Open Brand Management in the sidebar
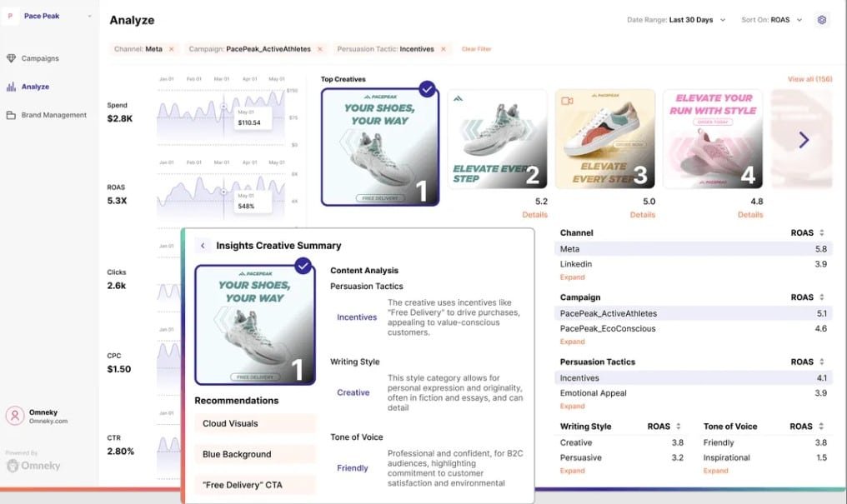 pyautogui.click(x=53, y=115)
